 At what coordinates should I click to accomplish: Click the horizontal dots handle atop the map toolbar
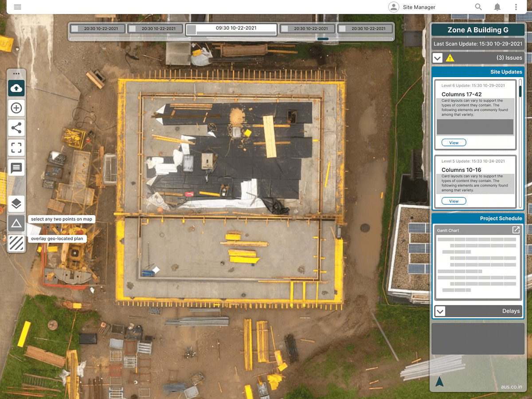click(16, 74)
